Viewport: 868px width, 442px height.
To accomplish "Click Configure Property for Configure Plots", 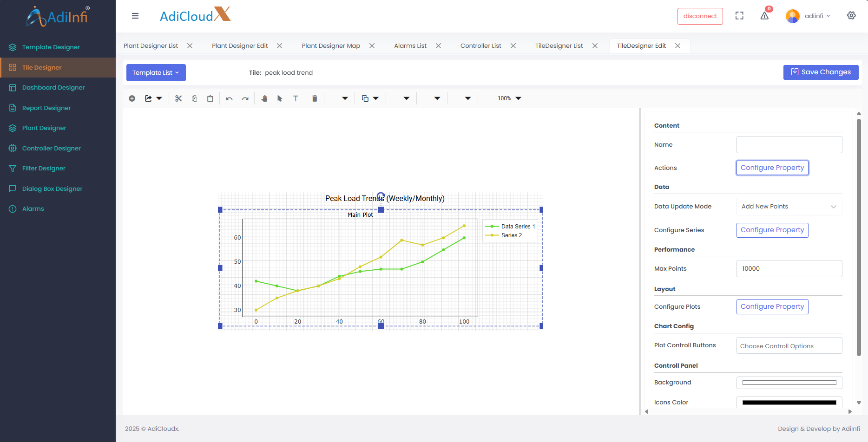I will 772,306.
